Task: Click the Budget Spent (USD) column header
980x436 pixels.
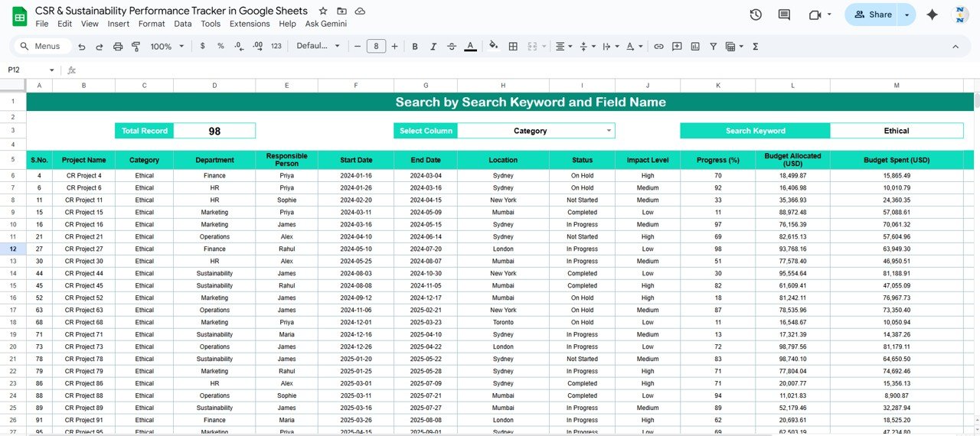Action: pyautogui.click(x=896, y=160)
